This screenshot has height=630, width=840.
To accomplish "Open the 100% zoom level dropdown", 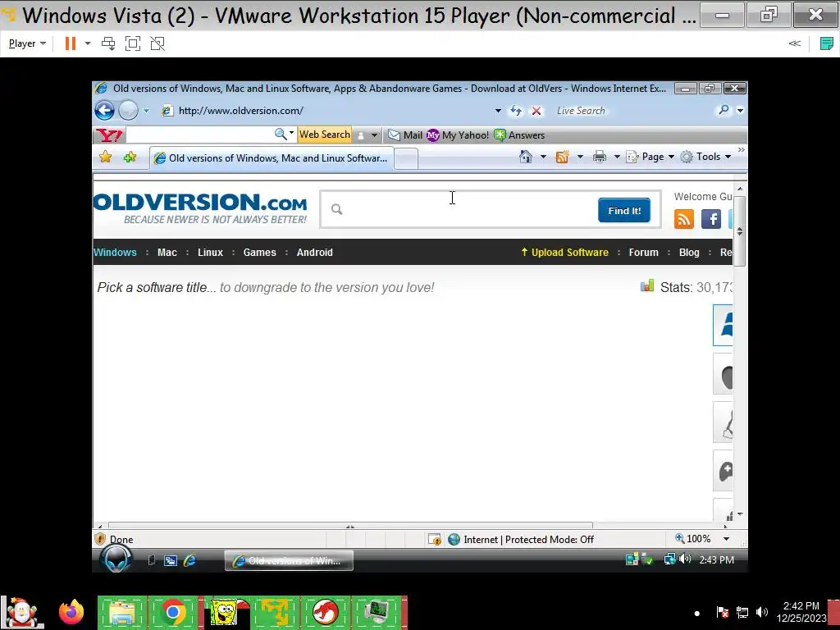I will coord(727,539).
